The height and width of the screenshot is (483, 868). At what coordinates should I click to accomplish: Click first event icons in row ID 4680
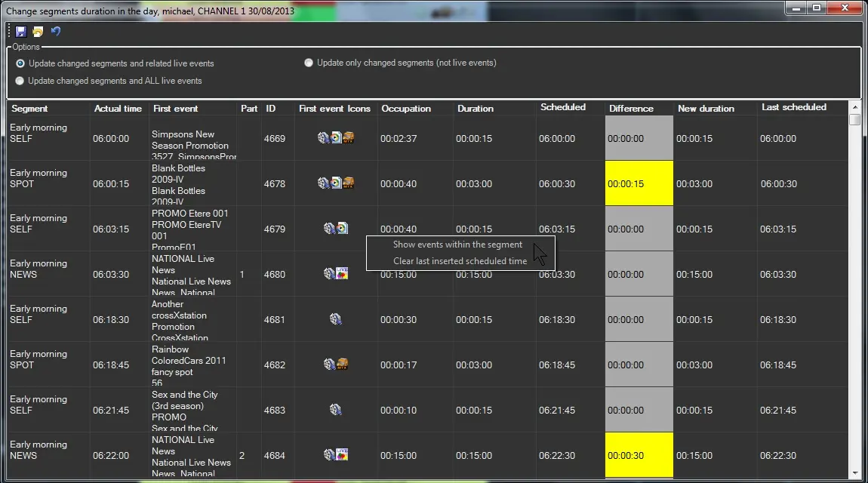coord(335,273)
